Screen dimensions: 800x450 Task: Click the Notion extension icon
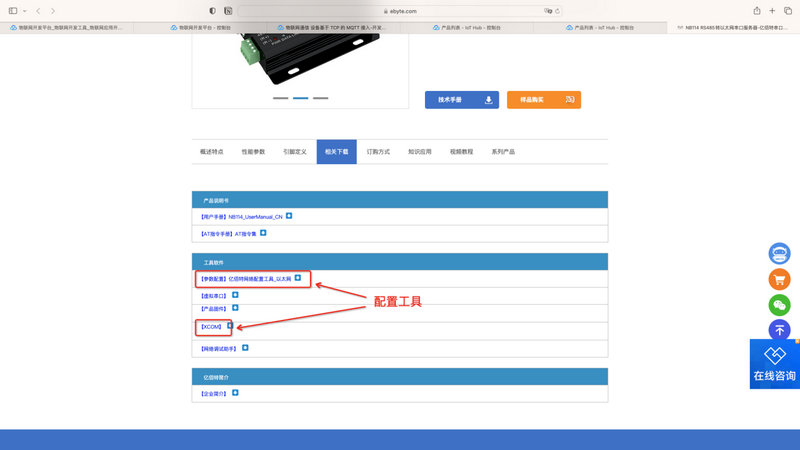(x=228, y=11)
